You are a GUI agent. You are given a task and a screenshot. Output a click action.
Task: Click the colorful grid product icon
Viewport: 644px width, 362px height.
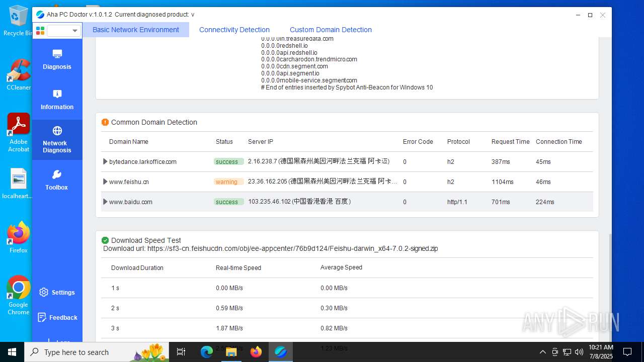coord(40,31)
